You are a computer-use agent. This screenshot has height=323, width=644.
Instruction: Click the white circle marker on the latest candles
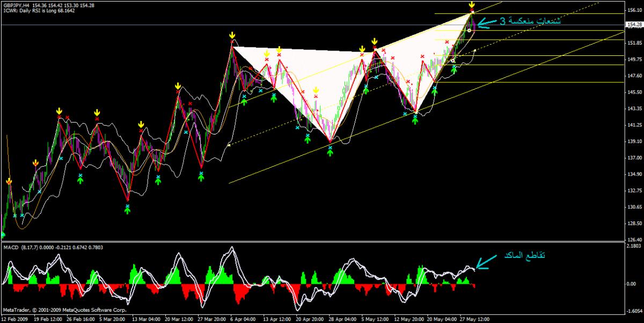click(469, 31)
